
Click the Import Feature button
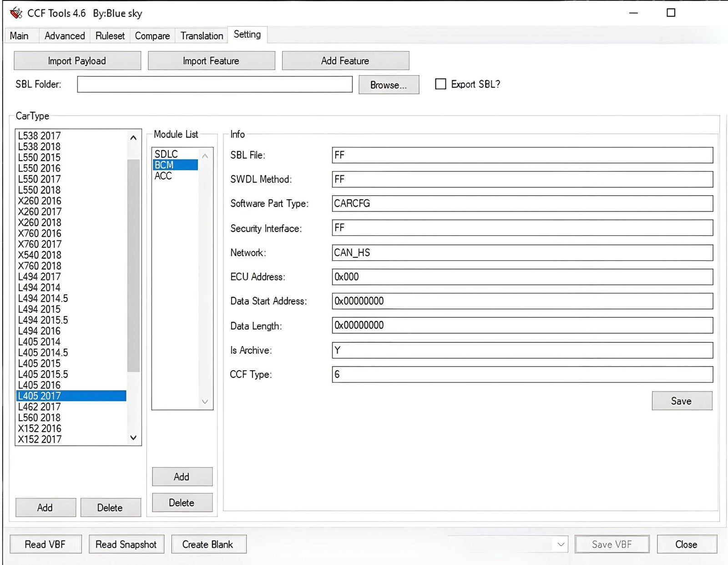point(211,61)
